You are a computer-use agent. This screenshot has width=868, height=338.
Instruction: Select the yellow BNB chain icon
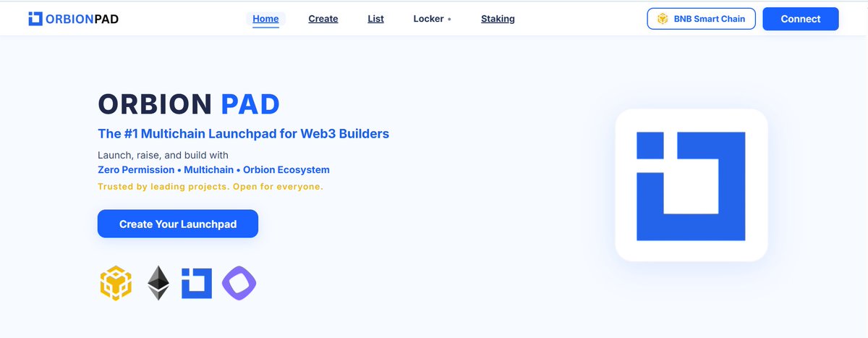pos(116,283)
